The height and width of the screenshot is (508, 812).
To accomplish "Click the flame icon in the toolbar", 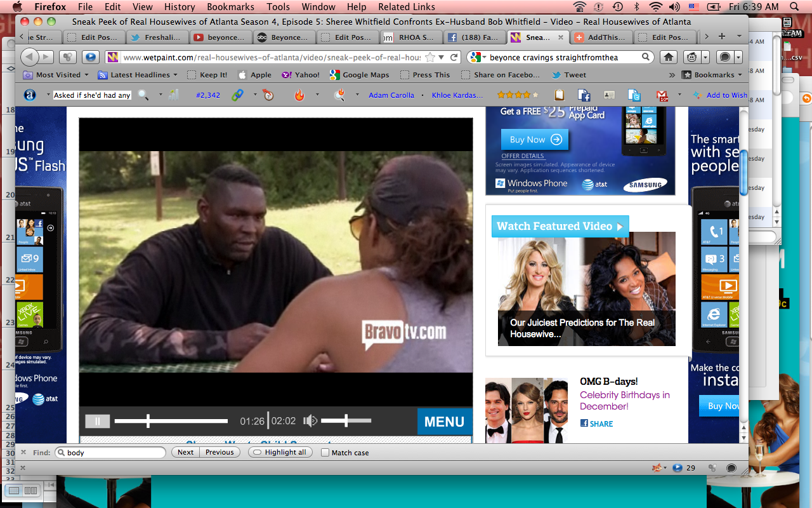I will [x=299, y=95].
